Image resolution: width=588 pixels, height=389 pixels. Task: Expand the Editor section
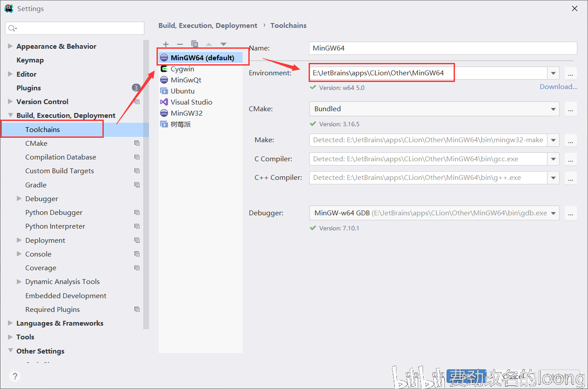click(x=10, y=74)
